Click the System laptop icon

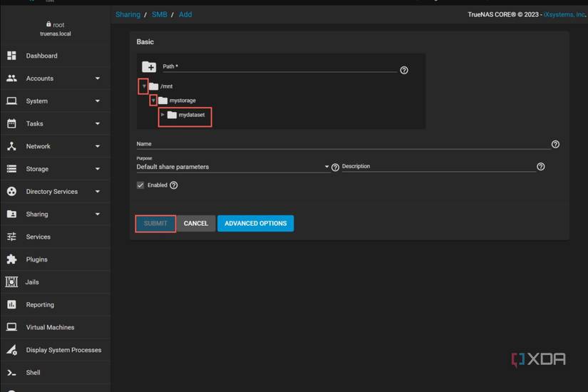(x=11, y=101)
